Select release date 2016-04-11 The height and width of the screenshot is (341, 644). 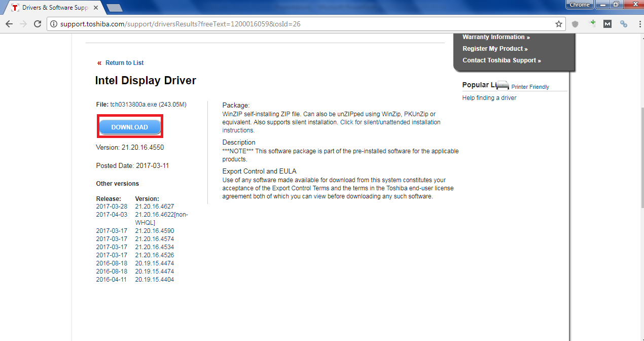click(x=112, y=280)
